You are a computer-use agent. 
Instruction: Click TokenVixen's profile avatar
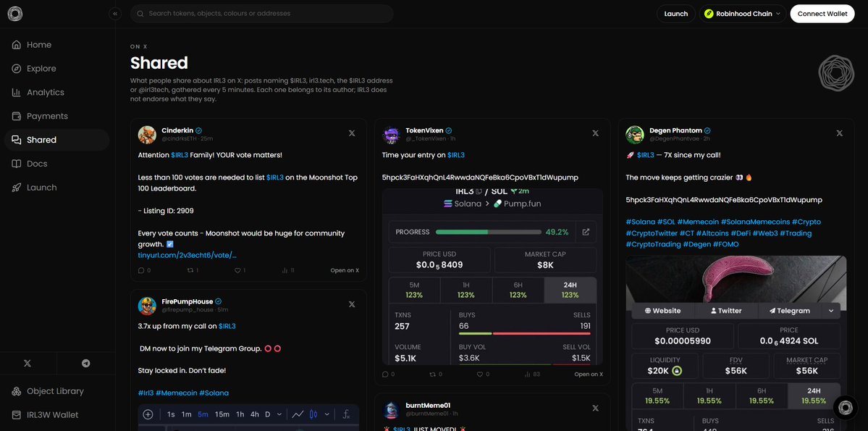392,135
